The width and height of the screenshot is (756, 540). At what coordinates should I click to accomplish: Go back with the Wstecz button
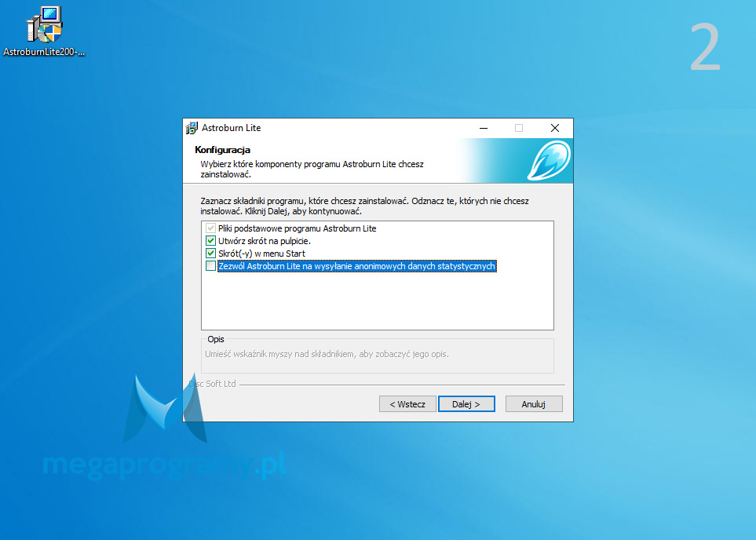point(407,404)
